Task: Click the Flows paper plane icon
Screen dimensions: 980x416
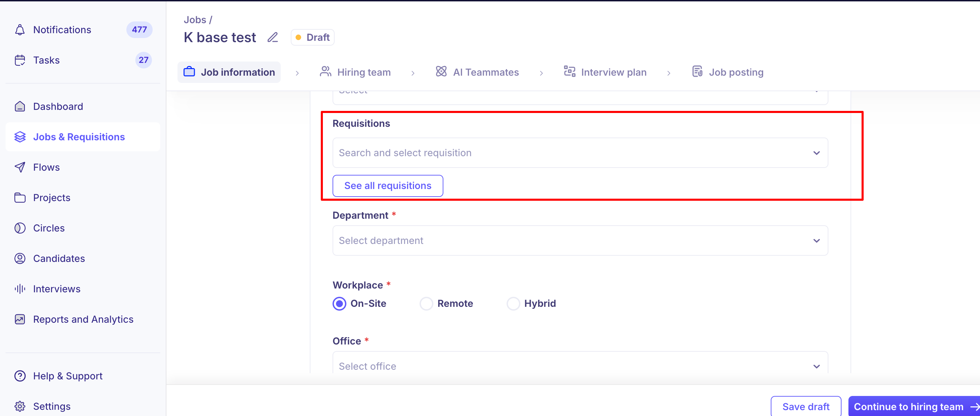Action: tap(20, 168)
